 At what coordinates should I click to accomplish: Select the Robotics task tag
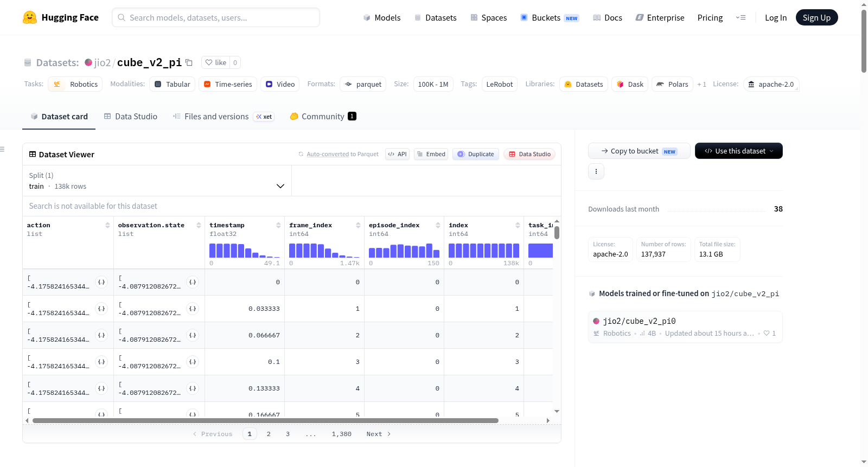point(75,84)
